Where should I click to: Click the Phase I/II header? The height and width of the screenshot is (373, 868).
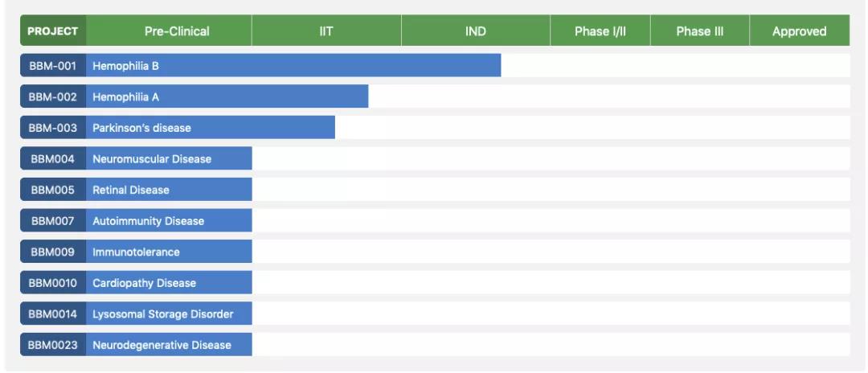[600, 31]
